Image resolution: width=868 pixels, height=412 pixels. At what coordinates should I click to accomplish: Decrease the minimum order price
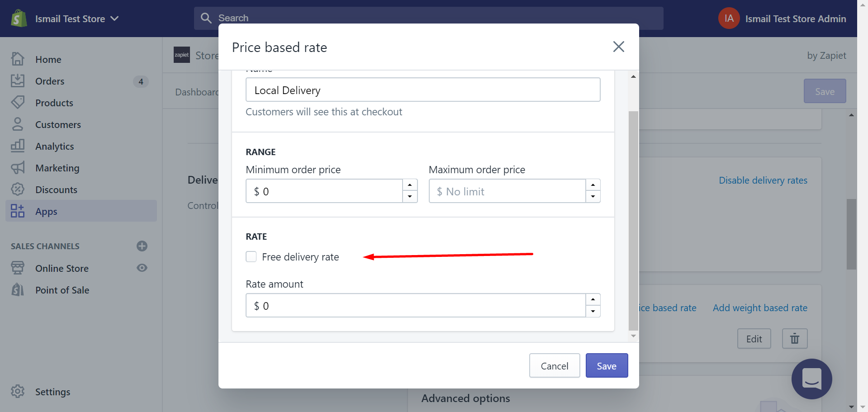[x=410, y=197]
